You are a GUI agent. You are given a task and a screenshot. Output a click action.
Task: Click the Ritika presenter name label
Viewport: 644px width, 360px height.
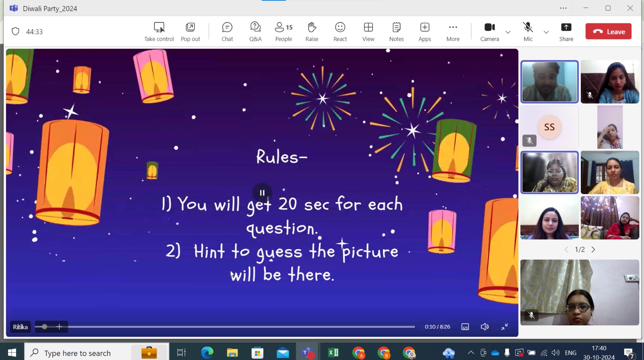coord(20,327)
